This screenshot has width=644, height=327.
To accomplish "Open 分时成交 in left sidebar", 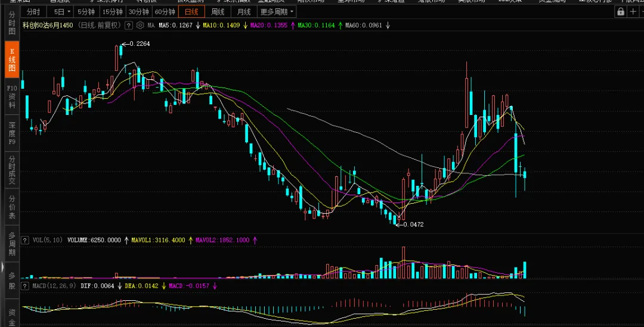I will point(12,170).
